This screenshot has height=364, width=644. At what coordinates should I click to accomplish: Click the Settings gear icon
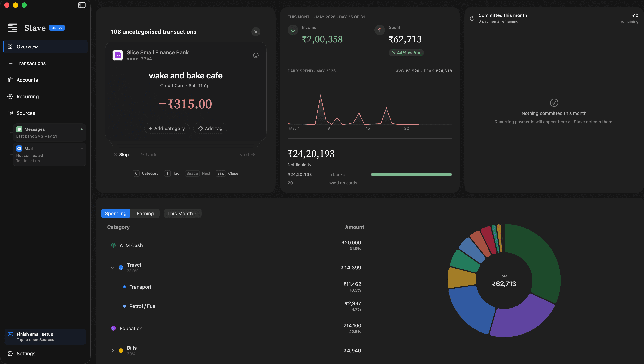coord(10,353)
